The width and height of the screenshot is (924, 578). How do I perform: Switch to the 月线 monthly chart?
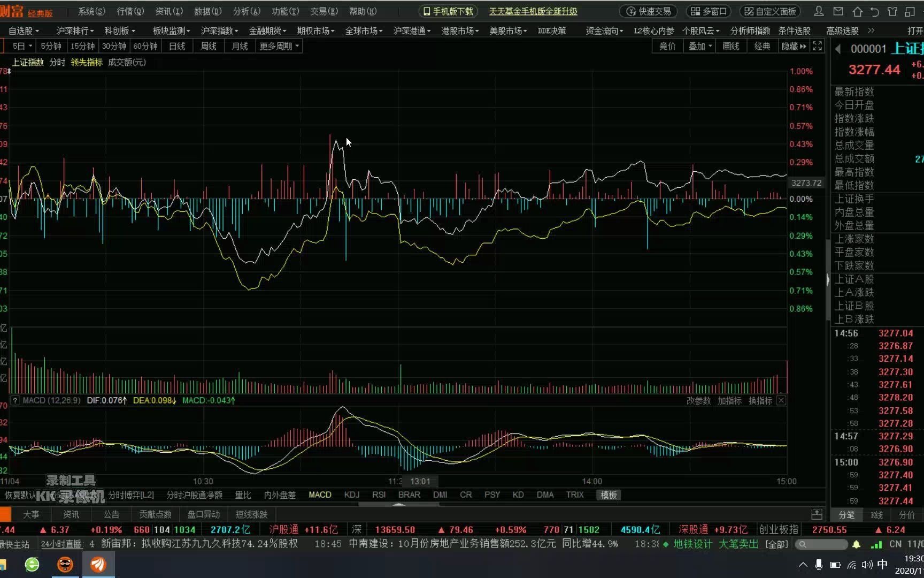240,46
